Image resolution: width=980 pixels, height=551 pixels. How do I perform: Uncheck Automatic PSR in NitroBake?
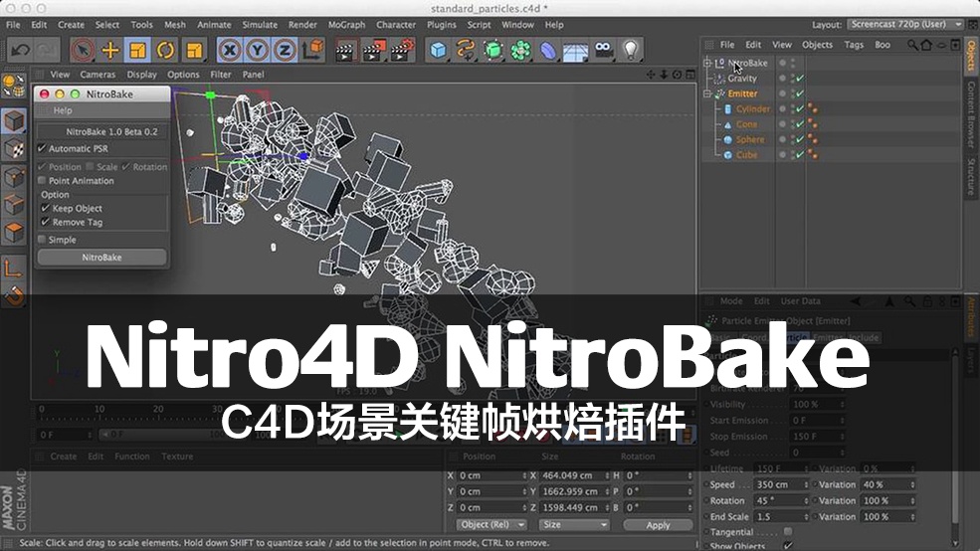click(x=42, y=148)
